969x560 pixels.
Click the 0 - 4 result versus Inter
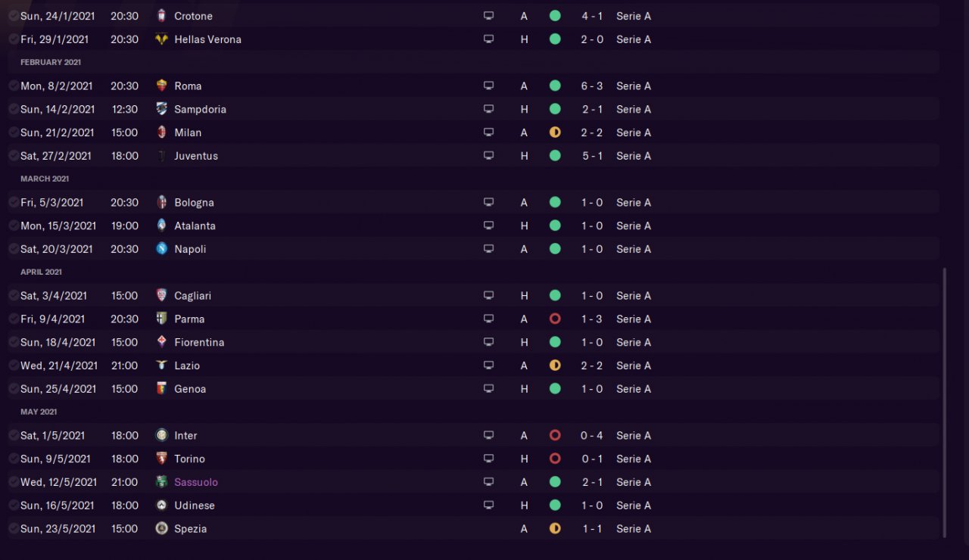click(592, 435)
